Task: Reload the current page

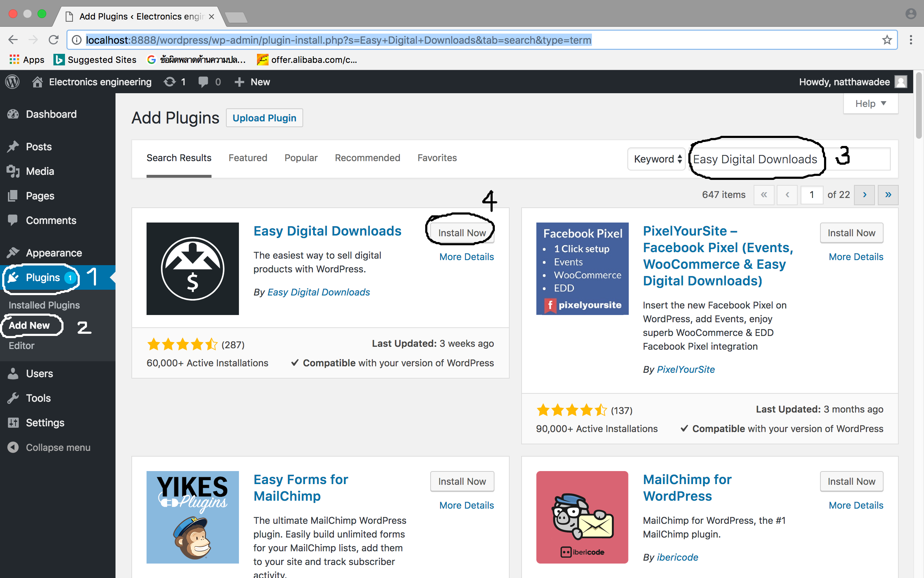Action: click(53, 40)
